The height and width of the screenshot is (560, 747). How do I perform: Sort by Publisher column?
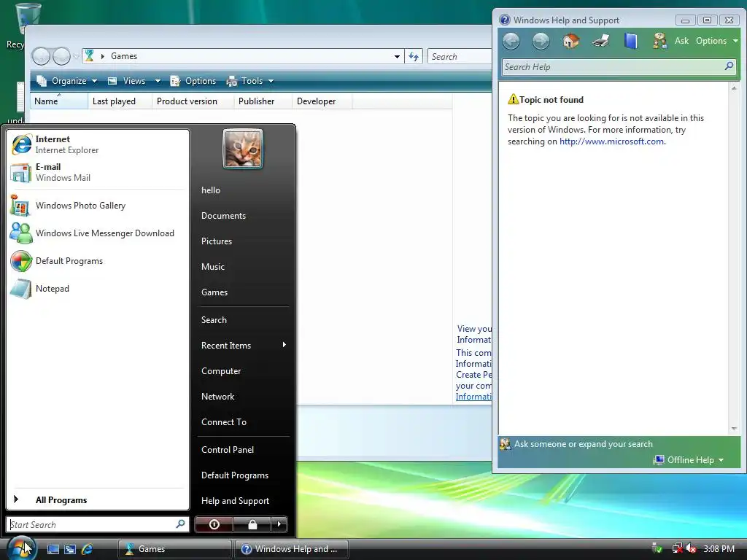263,101
